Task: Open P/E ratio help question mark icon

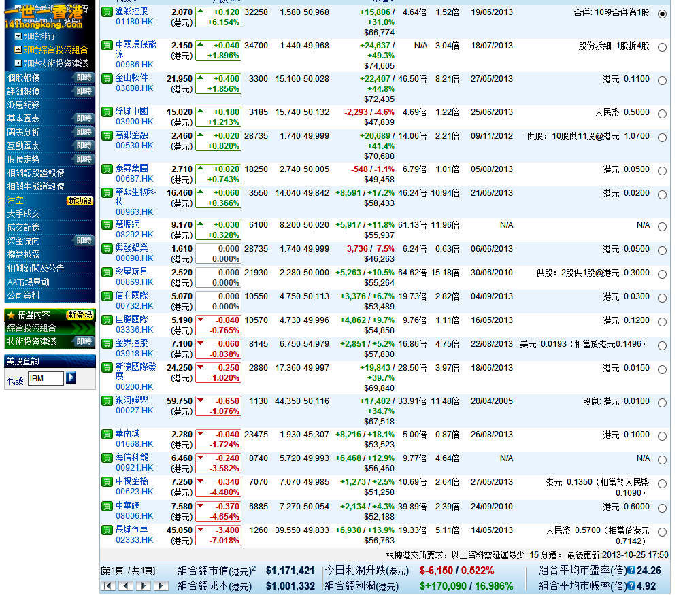Action: click(x=631, y=570)
